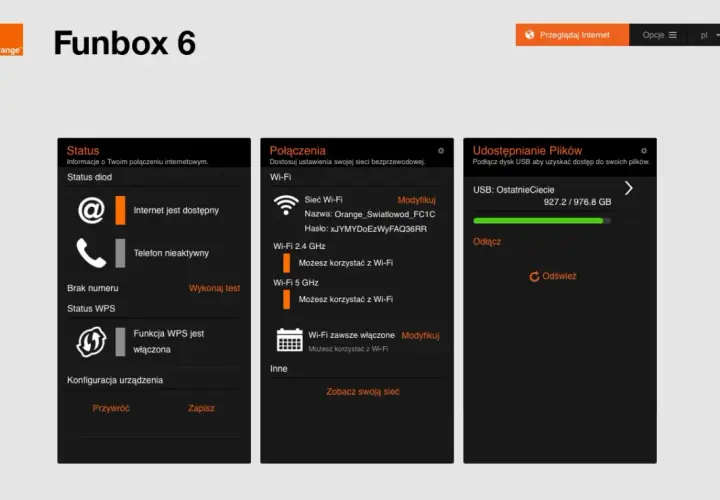
Task: Click the Wi-Fi 5 GHz orange indicator
Action: [x=287, y=299]
